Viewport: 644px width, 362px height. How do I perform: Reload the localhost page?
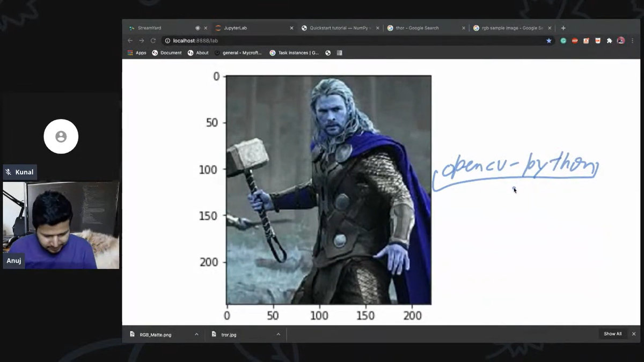153,41
